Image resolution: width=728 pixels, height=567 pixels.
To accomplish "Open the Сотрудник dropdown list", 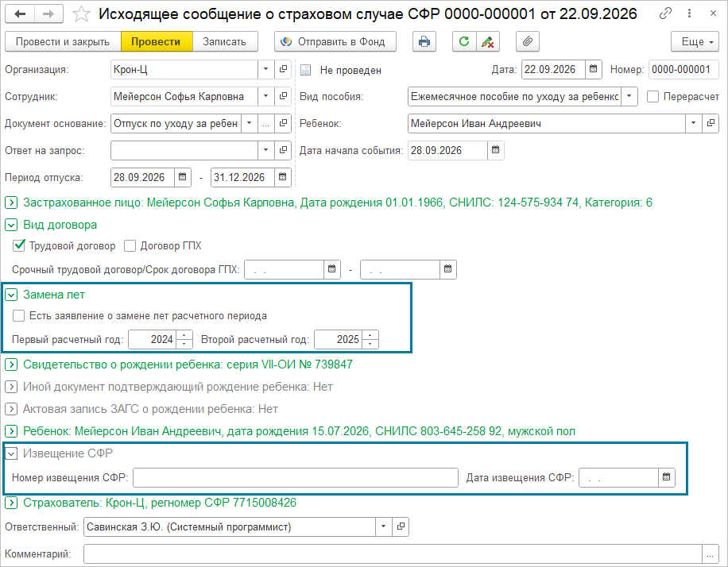I will pyautogui.click(x=265, y=97).
